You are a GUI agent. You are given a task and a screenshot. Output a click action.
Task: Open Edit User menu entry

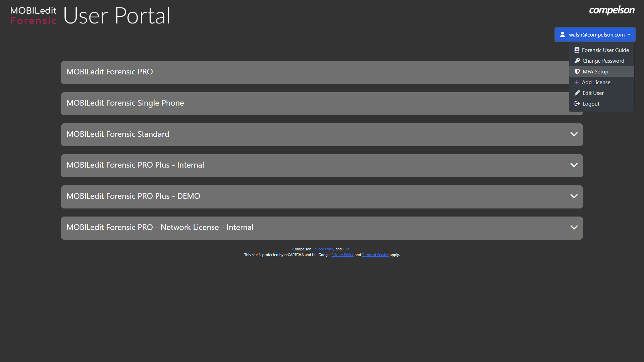(x=602, y=93)
